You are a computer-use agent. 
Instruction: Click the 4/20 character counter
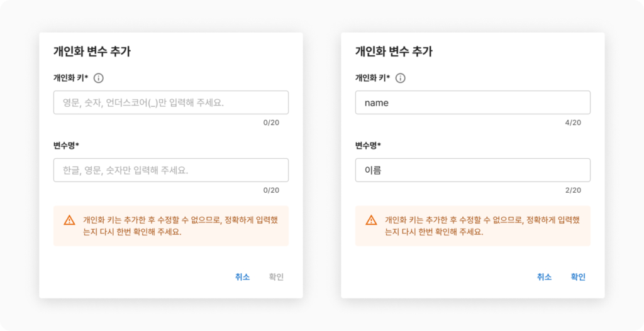573,122
